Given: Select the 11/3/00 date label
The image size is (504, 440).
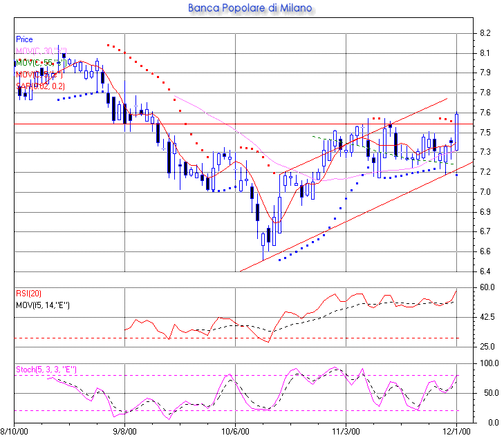Looking at the screenshot, I should tap(346, 431).
